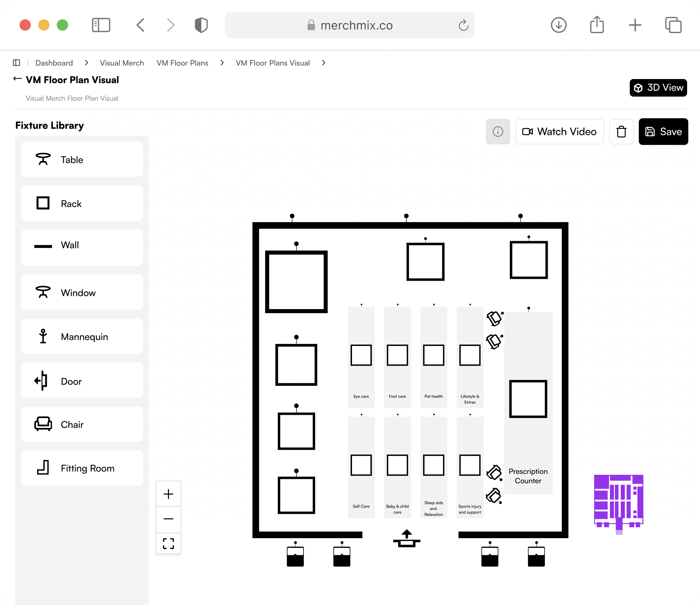
Task: Zoom in on the canvas
Action: pos(168,494)
